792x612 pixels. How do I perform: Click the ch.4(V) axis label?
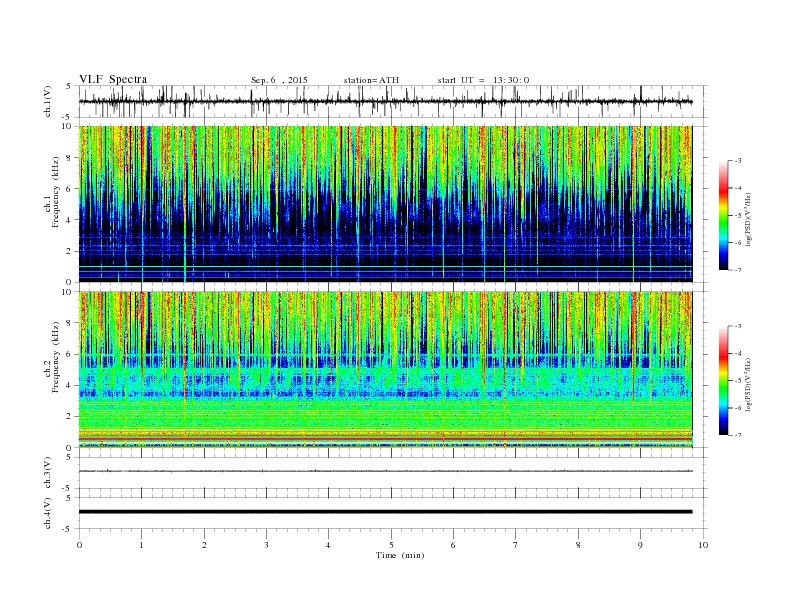pos(47,513)
